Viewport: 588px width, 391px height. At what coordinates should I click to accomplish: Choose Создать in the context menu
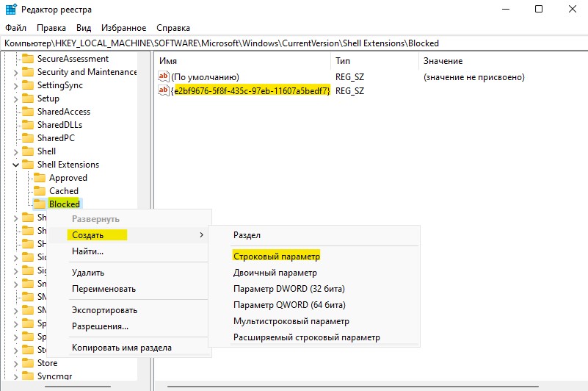[128, 234]
